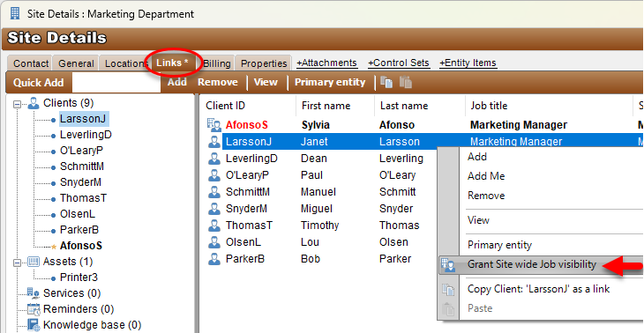Viewport: 644px width, 333px height.
Task: Click the primary entity icon beside AfonsoS row
Action: coord(213,125)
